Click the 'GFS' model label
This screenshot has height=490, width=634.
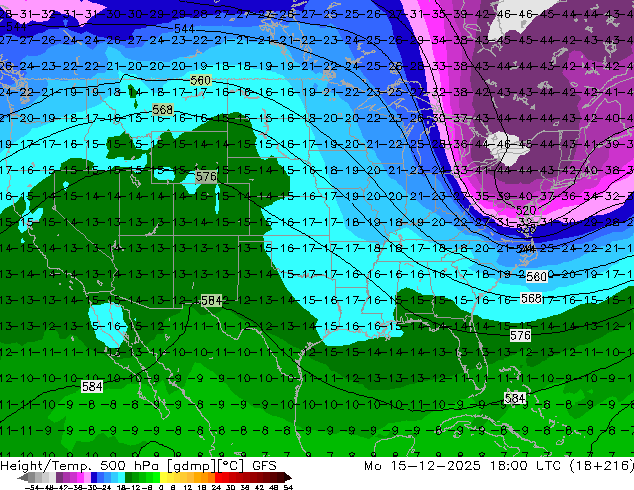pyautogui.click(x=264, y=466)
